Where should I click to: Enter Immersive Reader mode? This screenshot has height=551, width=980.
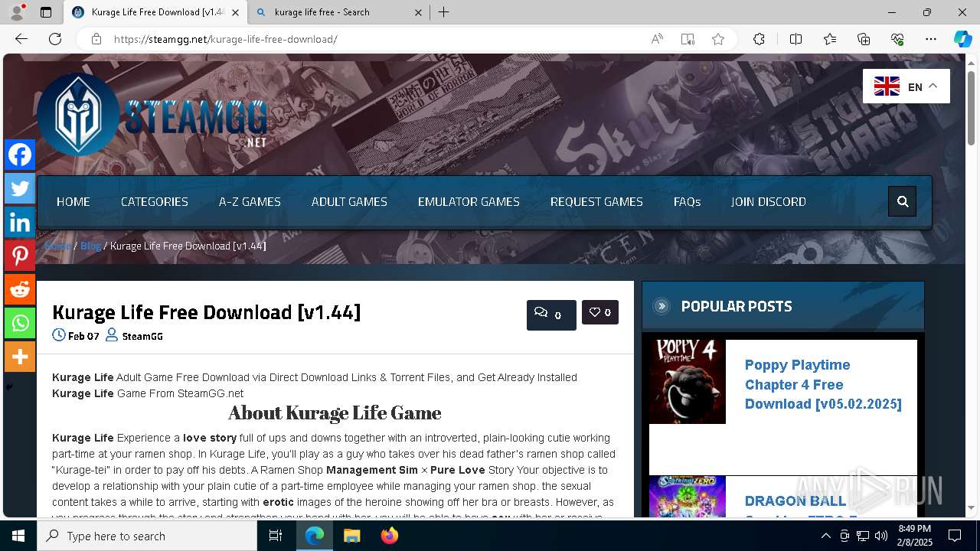pyautogui.click(x=688, y=39)
